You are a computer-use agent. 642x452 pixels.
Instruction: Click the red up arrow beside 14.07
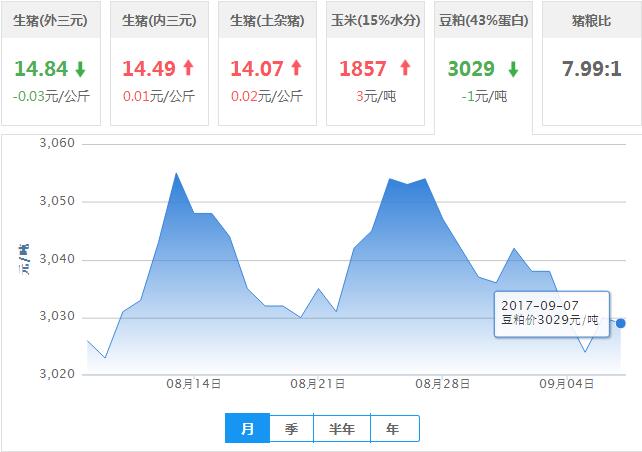tap(296, 68)
